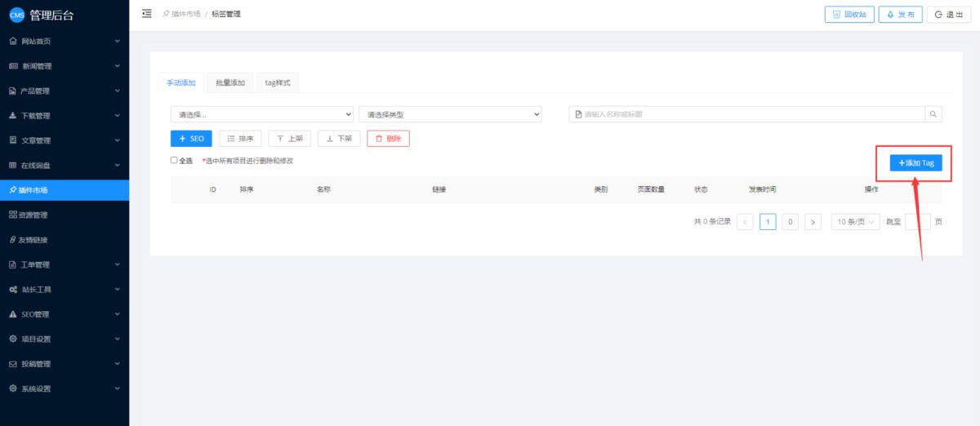Viewport: 980px width, 426px height.
Task: Click the 友情链接 link icon in sidebar
Action: (x=13, y=240)
